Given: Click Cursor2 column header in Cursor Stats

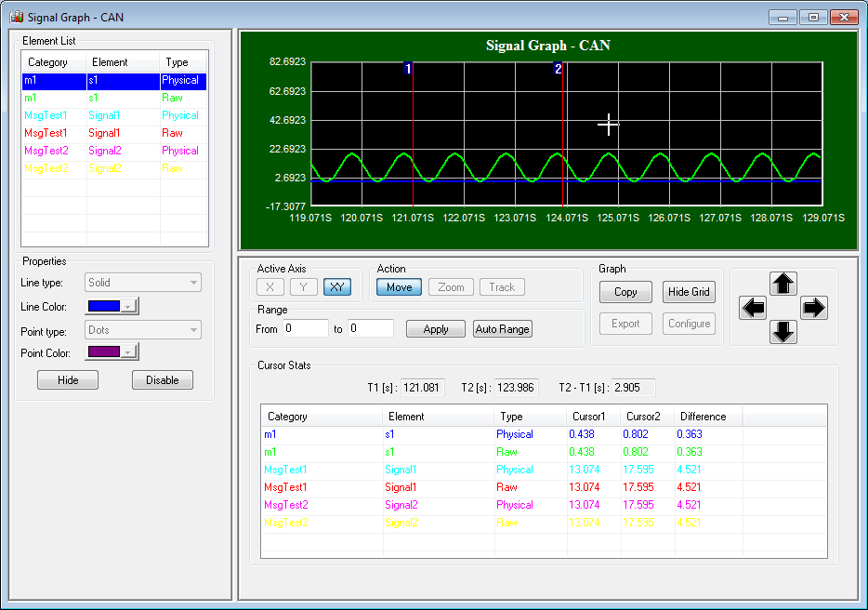Looking at the screenshot, I should pyautogui.click(x=648, y=417).
